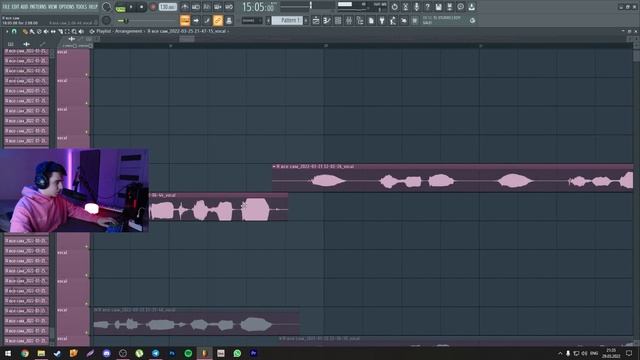This screenshot has height=360, width=640.
Task: Open the channel rack icon
Action: click(x=338, y=20)
